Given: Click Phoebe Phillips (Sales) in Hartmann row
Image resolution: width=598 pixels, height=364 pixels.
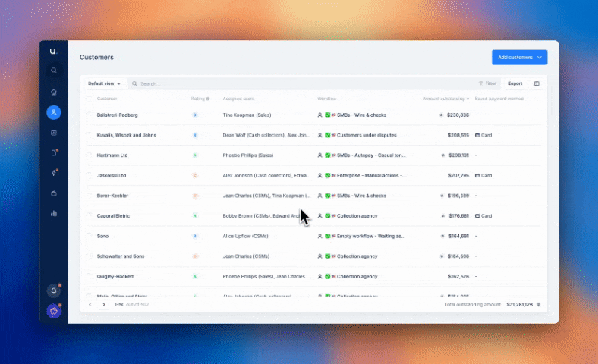Looking at the screenshot, I should (248, 155).
